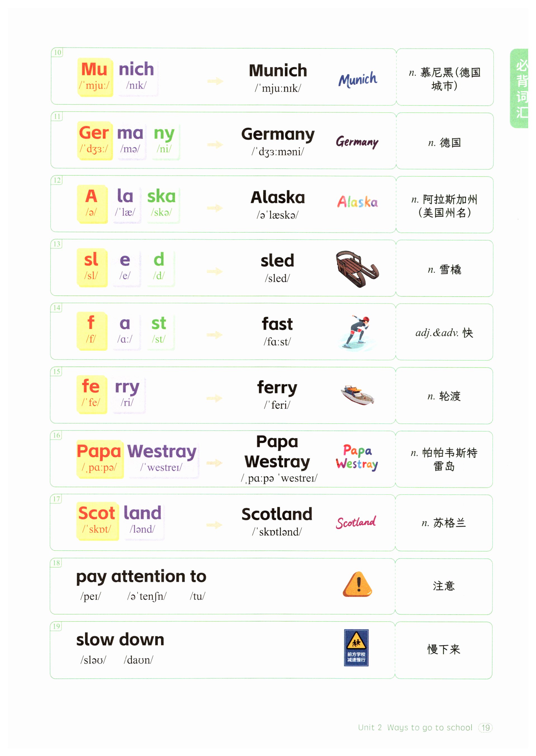Click the handwritten Munich image
This screenshot has width=536, height=756.
pyautogui.click(x=357, y=80)
